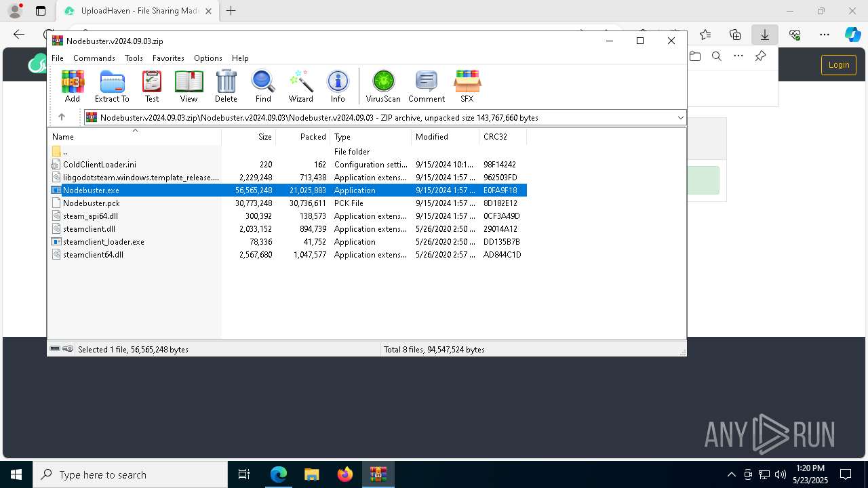The width and height of the screenshot is (868, 488).
Task: Sort by Modified column header
Action: [x=445, y=136]
